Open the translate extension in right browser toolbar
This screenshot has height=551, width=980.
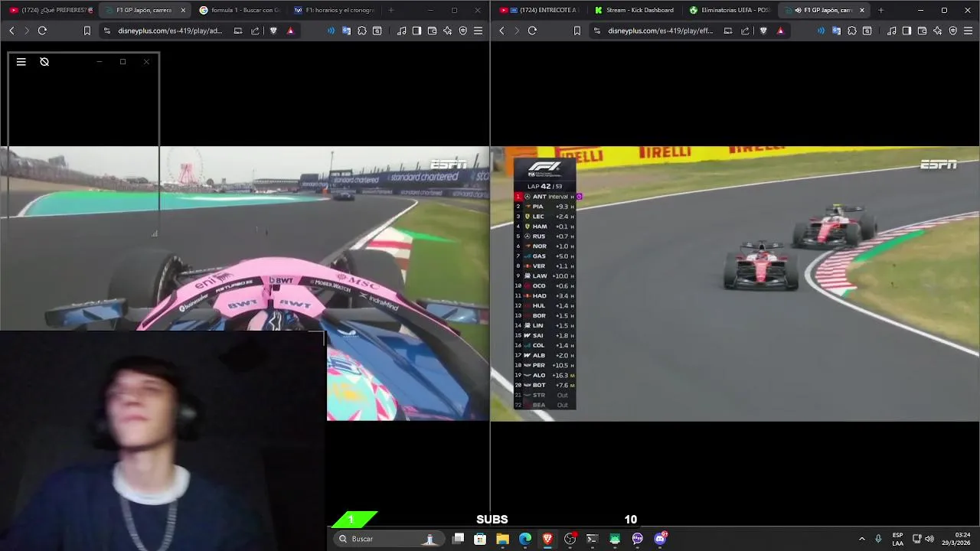pyautogui.click(x=836, y=31)
